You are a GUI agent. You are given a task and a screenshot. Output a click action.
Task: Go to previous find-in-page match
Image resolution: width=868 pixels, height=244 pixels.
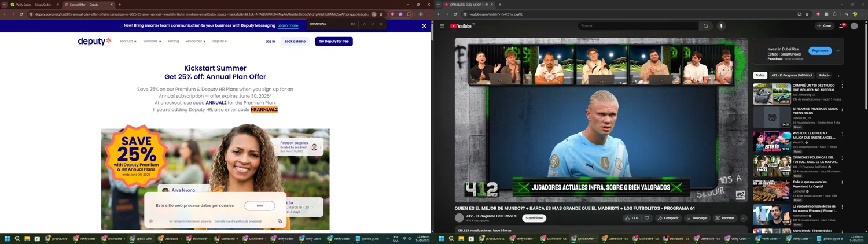point(364,24)
